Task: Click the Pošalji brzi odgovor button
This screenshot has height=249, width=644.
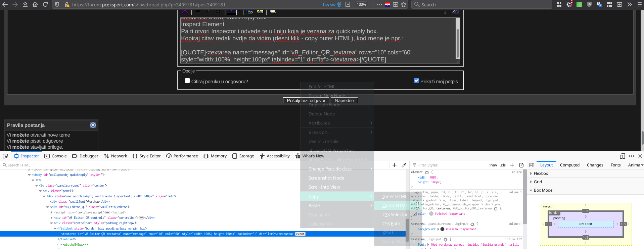Action: pos(306,100)
